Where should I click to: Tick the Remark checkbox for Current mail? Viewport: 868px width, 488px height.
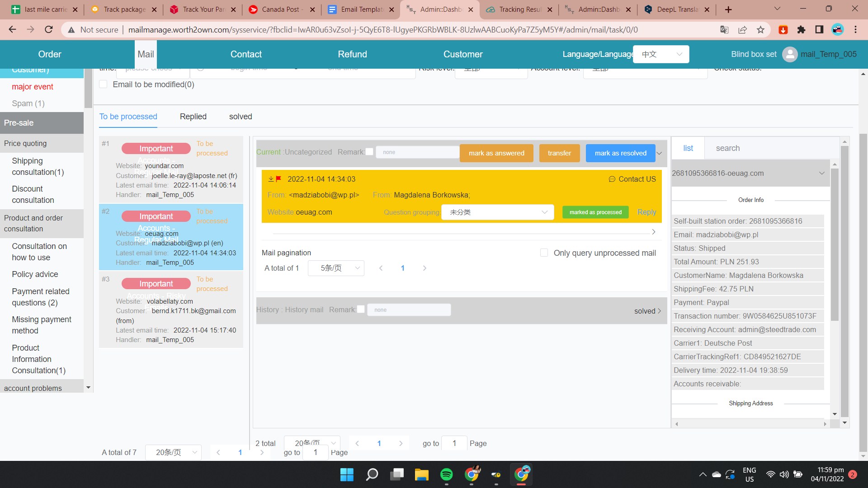click(369, 152)
